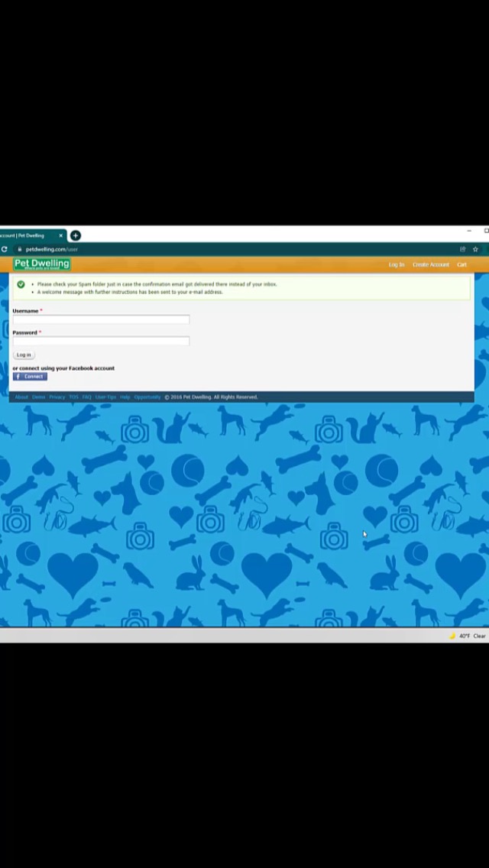Focus the Username field
489x868 pixels.
point(101,319)
